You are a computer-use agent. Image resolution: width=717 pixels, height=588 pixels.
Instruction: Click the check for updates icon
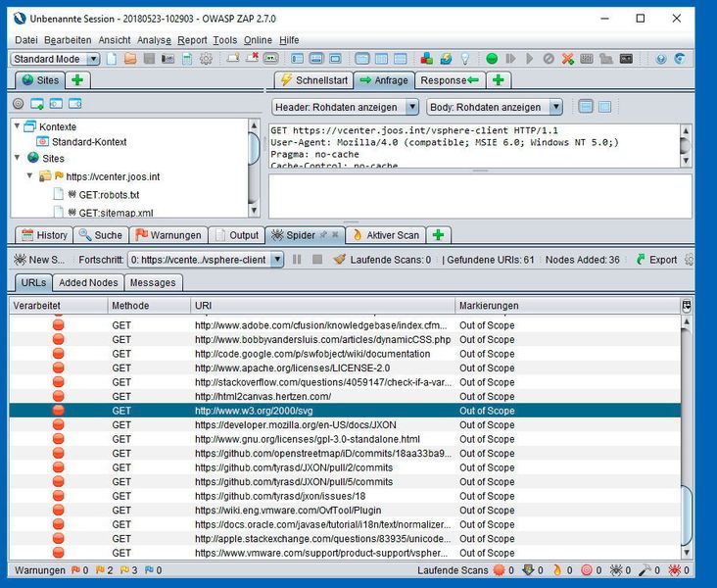[446, 59]
